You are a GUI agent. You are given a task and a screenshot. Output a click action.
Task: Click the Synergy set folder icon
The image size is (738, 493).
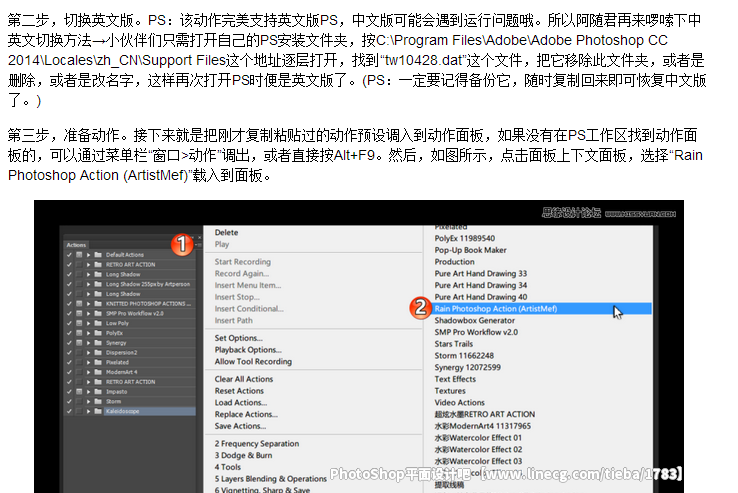pos(98,343)
